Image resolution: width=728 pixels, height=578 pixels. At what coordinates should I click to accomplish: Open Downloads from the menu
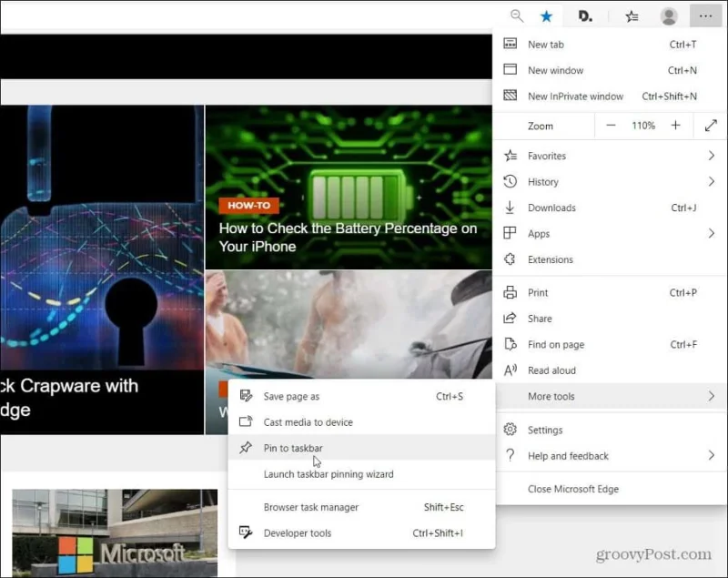coord(609,208)
